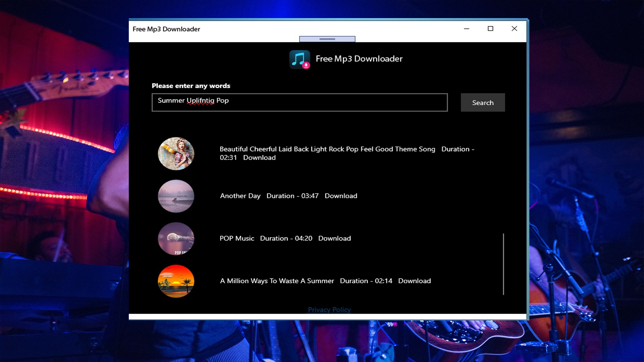Maximize the Free Mp3 Downloader window
The width and height of the screenshot is (644, 362).
tap(490, 29)
